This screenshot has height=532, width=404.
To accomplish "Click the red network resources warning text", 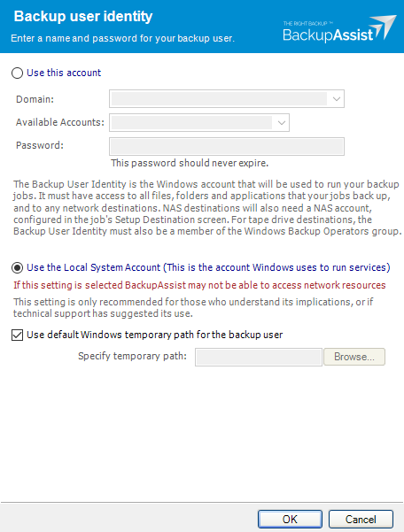I will (x=199, y=285).
